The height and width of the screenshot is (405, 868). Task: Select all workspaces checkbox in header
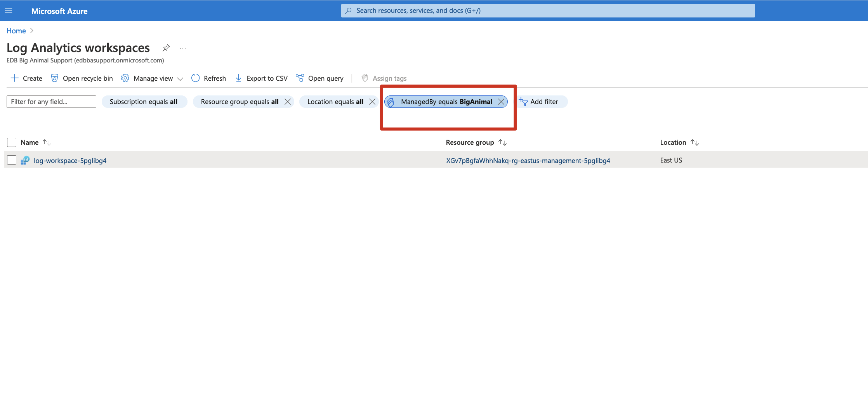click(x=12, y=142)
